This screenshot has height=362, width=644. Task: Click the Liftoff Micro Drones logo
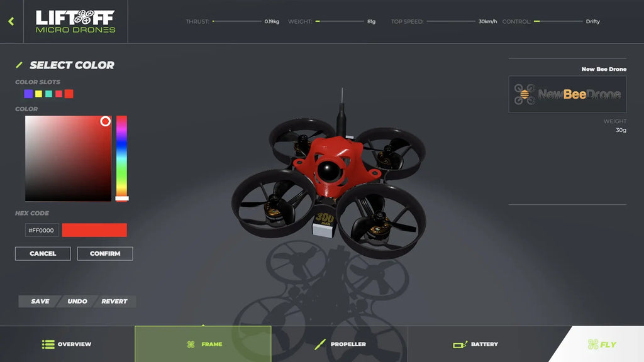[x=74, y=21]
